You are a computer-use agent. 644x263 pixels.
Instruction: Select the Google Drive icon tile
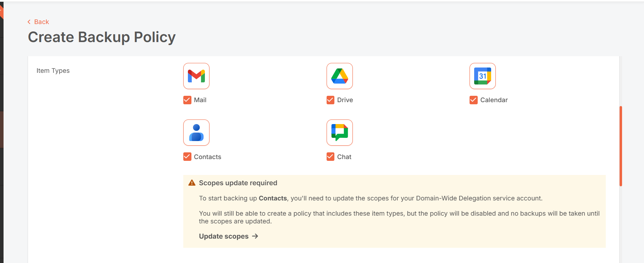point(340,76)
